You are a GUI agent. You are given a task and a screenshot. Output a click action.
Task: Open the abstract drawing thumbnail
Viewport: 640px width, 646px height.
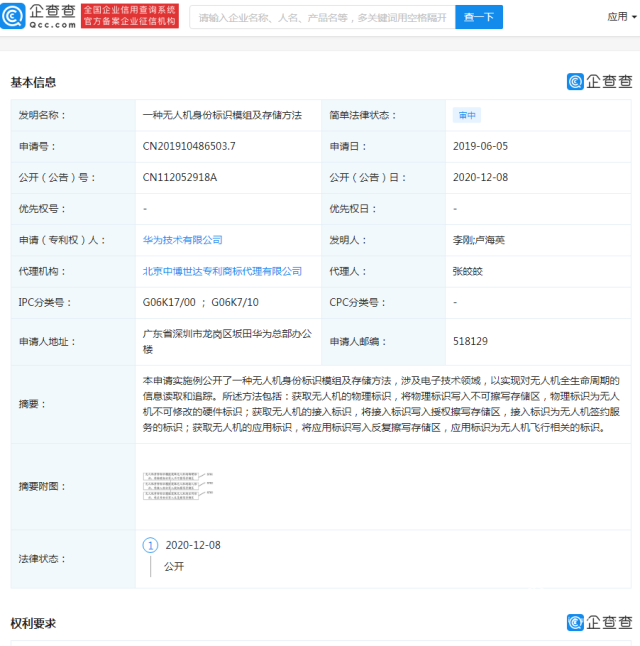click(178, 487)
